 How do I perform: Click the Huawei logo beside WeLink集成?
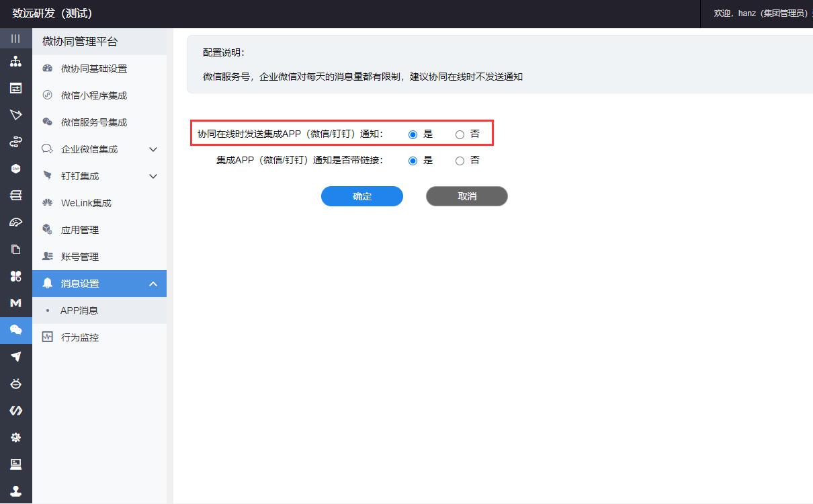pyautogui.click(x=47, y=203)
